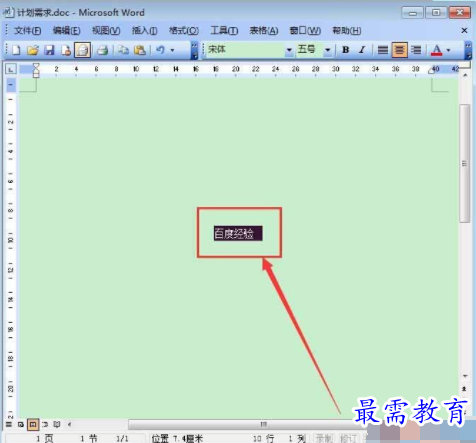Click the Word document icon in title bar
This screenshot has height=443, width=476.
pyautogui.click(x=9, y=13)
